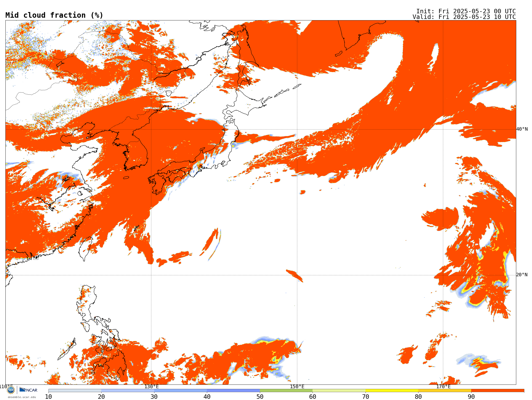The height and width of the screenshot is (400, 532).
Task: Click the 60–70 pale yellow colorbar segment
Action: click(339, 391)
